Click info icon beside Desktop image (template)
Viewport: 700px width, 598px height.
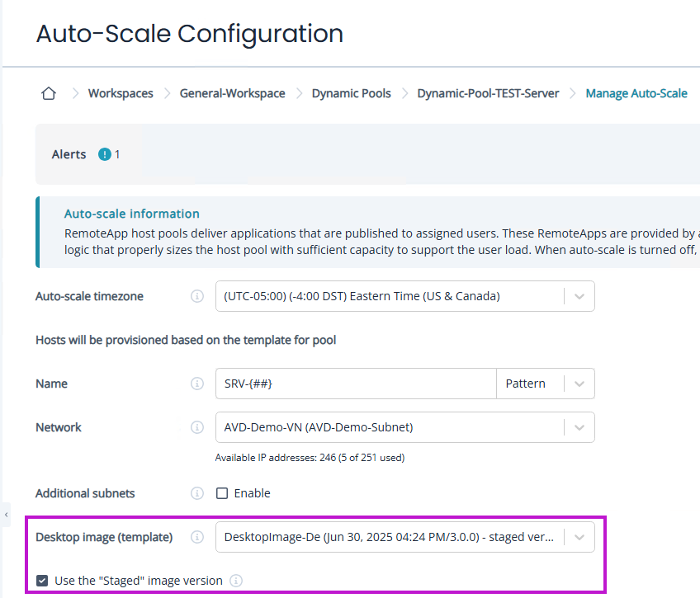197,537
